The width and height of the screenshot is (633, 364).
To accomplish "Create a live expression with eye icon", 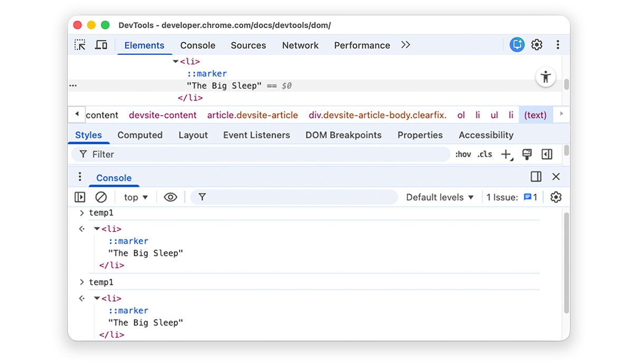I will tap(170, 197).
